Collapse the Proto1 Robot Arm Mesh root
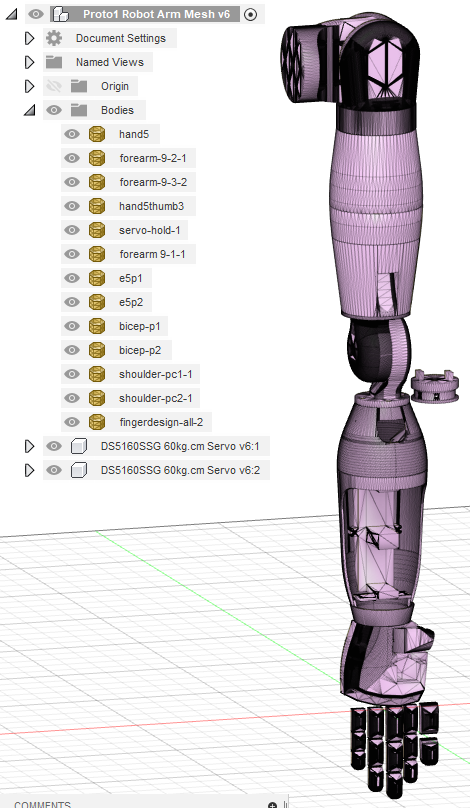 click(11, 14)
